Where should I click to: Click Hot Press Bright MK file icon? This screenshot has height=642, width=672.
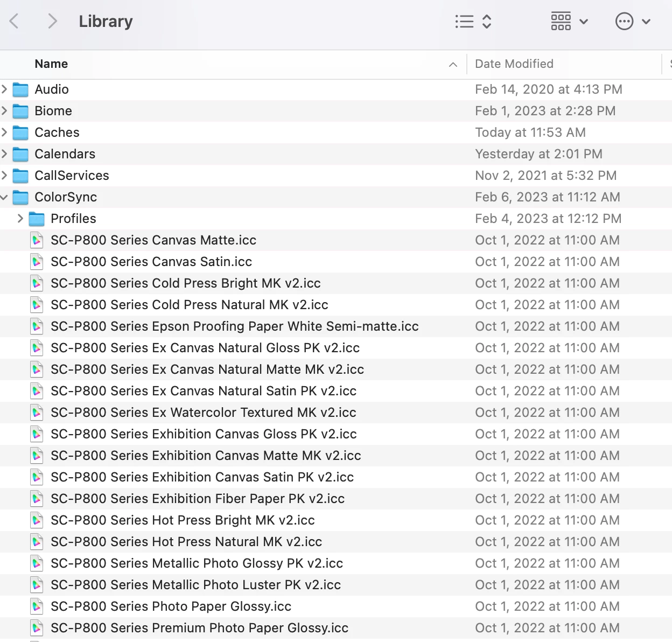37,520
